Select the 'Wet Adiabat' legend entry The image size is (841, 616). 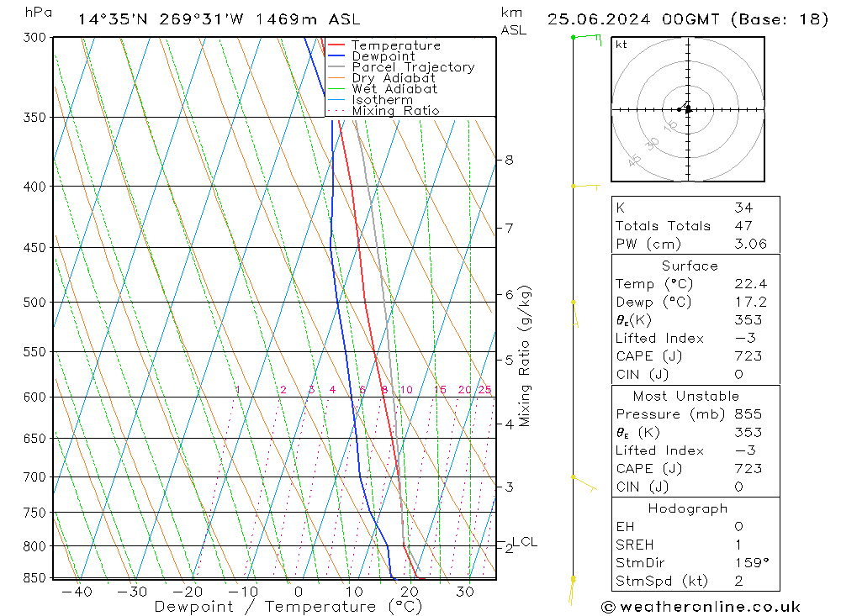click(394, 89)
